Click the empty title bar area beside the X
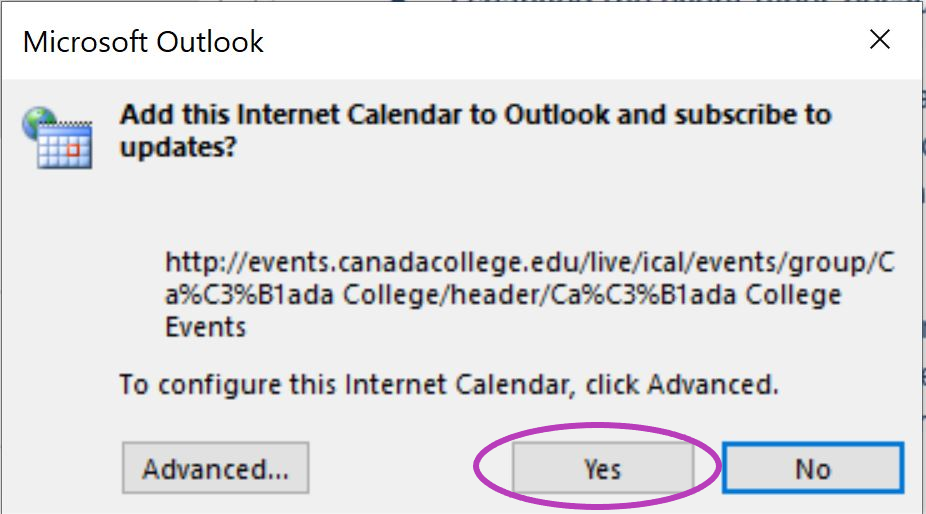The width and height of the screenshot is (926, 514). (561, 41)
